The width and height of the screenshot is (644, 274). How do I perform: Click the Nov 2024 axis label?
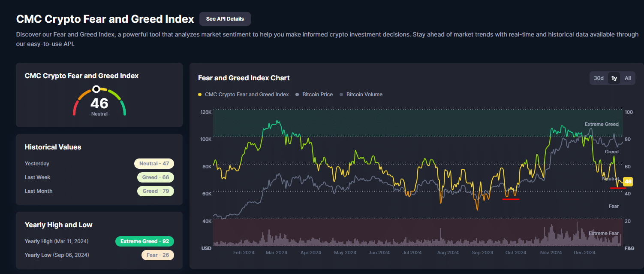(551, 253)
